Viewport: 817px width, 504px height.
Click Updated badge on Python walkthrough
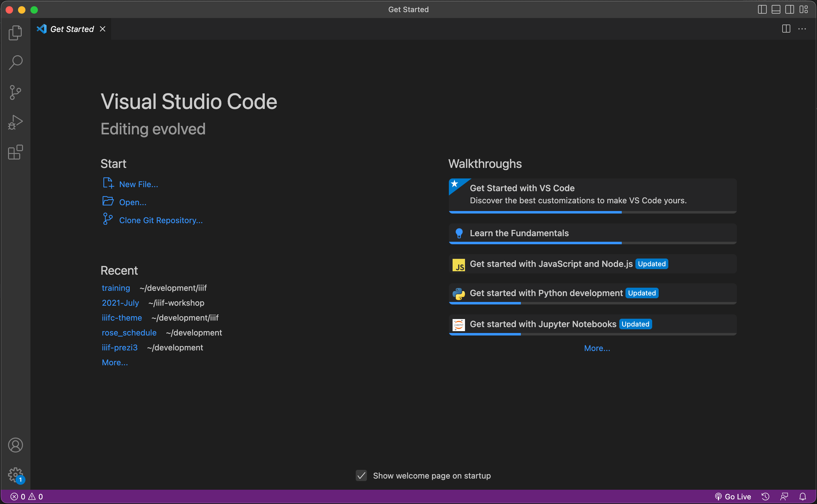[x=642, y=293]
